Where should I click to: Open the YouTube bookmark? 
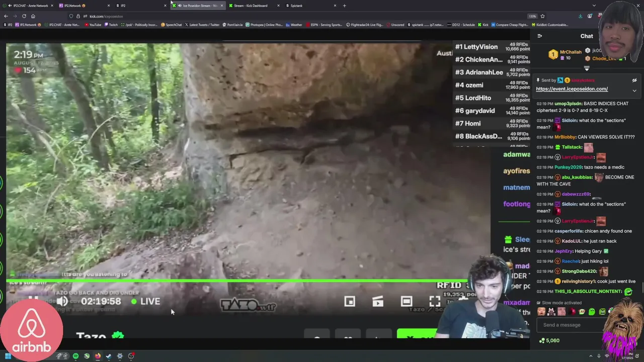(93, 25)
